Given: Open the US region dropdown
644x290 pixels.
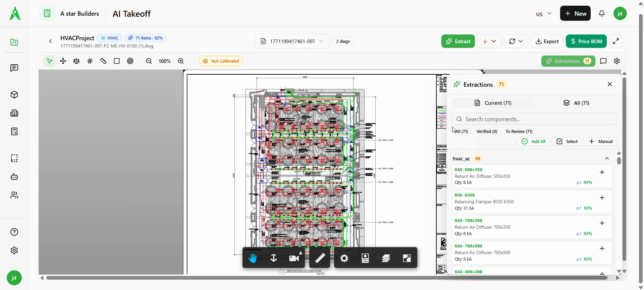Looking at the screenshot, I should tap(544, 14).
